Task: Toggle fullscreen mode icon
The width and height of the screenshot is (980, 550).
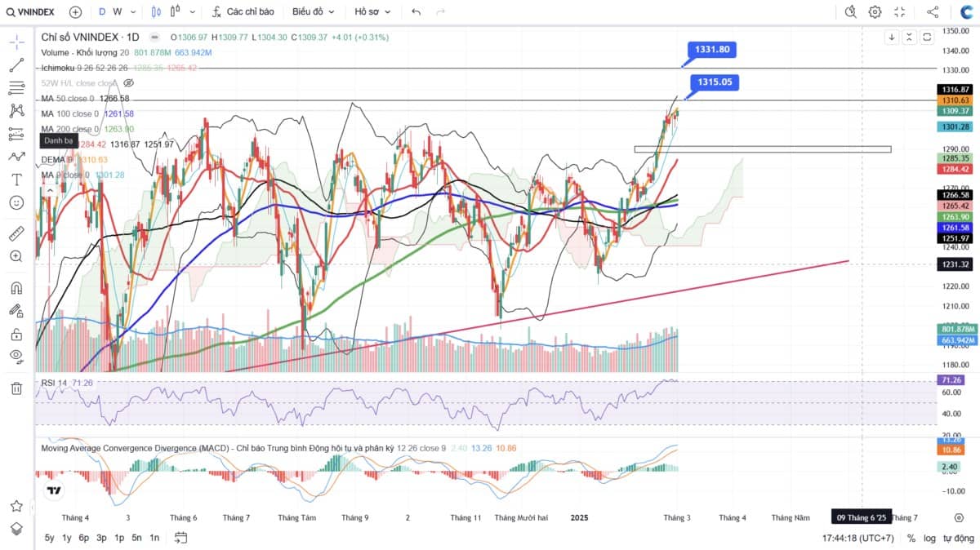Action: [899, 12]
